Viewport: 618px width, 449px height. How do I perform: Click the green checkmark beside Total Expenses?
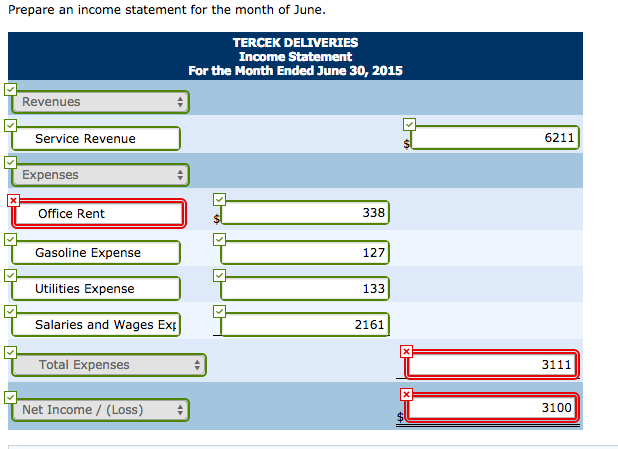[x=11, y=352]
